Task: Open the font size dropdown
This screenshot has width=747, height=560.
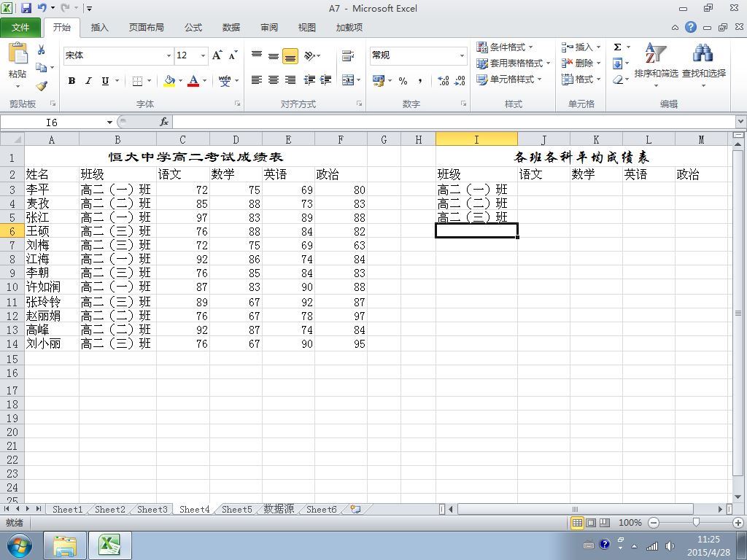Action: click(203, 55)
